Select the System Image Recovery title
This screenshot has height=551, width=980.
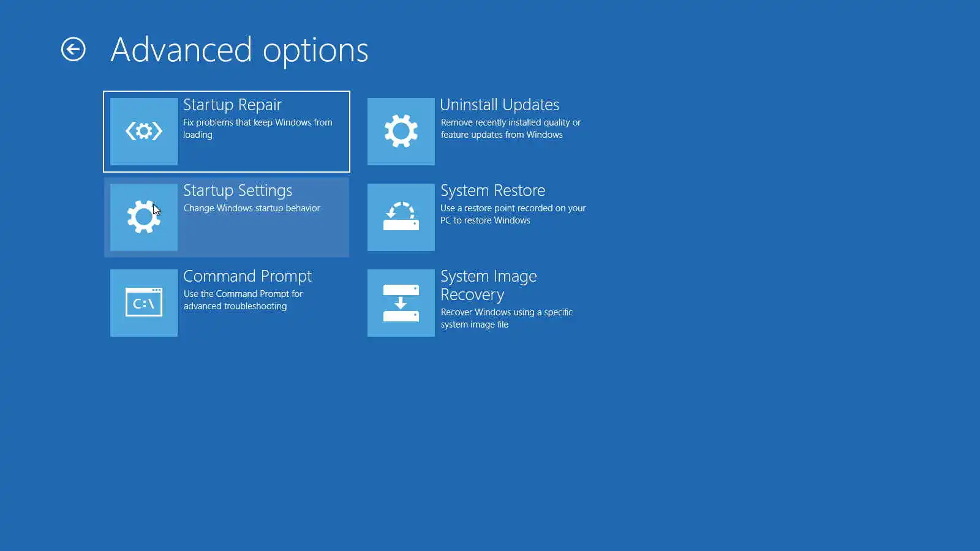[x=489, y=285]
